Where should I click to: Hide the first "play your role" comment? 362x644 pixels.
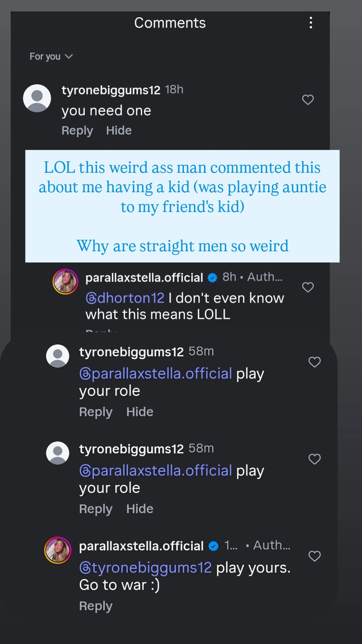(140, 412)
